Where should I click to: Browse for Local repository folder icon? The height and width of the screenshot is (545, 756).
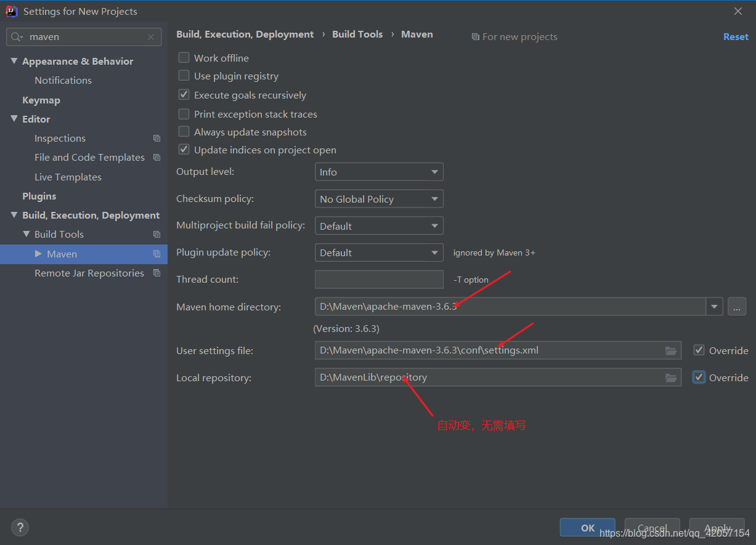671,377
